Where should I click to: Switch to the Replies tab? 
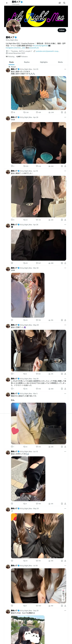27,62
